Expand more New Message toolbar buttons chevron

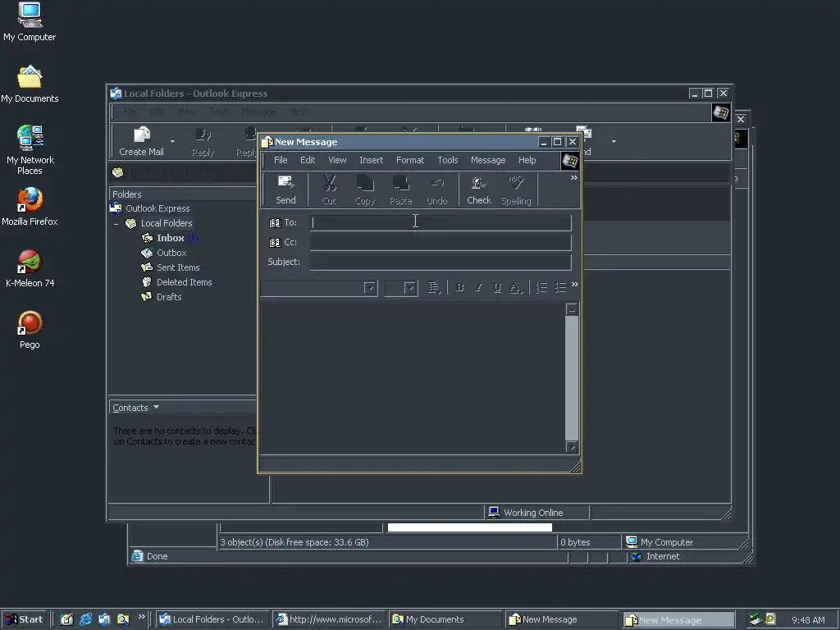[x=573, y=178]
